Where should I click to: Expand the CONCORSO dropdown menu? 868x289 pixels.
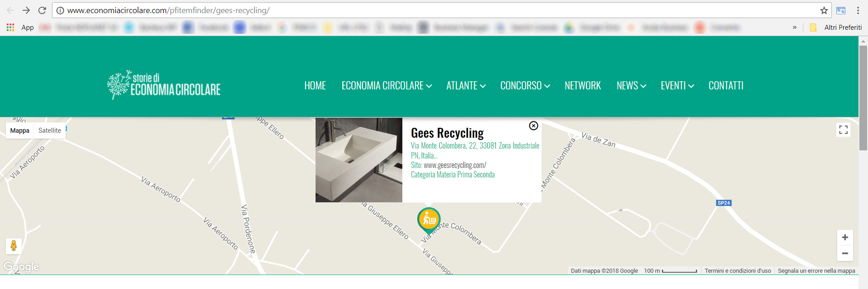525,85
